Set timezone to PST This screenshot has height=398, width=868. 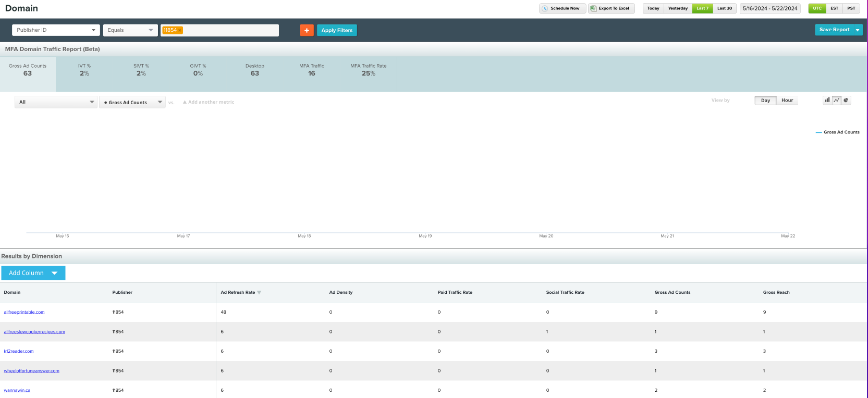(x=851, y=8)
